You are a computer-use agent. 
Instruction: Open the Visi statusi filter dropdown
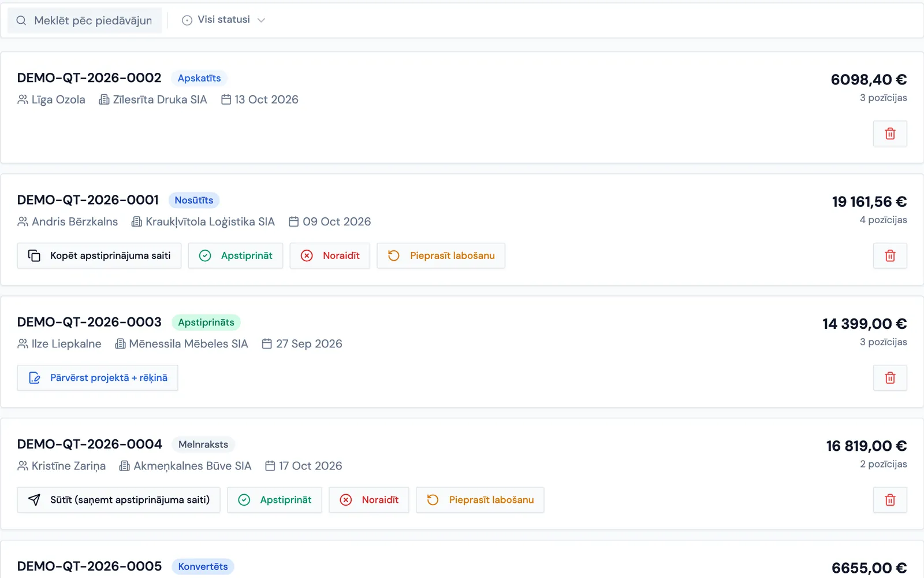223,20
